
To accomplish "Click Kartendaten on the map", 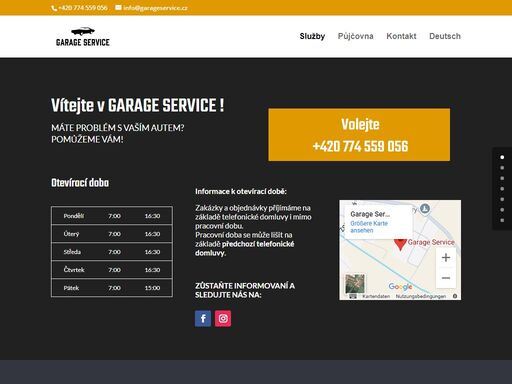I will 376,296.
